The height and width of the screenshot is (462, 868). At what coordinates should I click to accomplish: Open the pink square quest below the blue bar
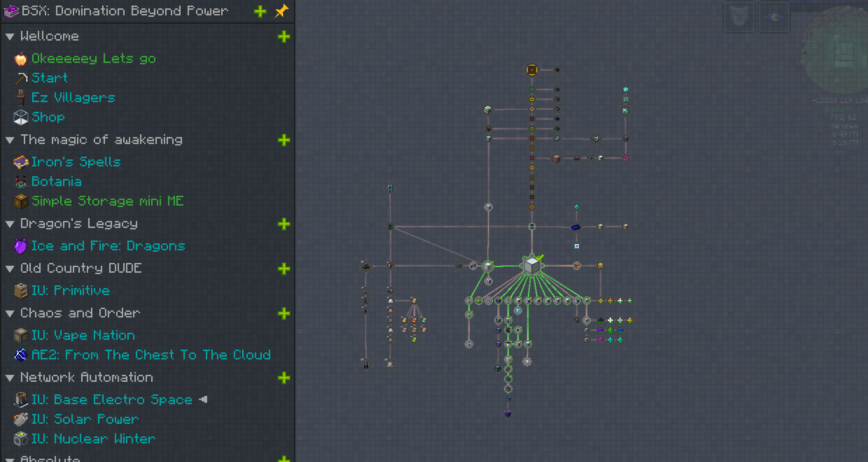[577, 246]
